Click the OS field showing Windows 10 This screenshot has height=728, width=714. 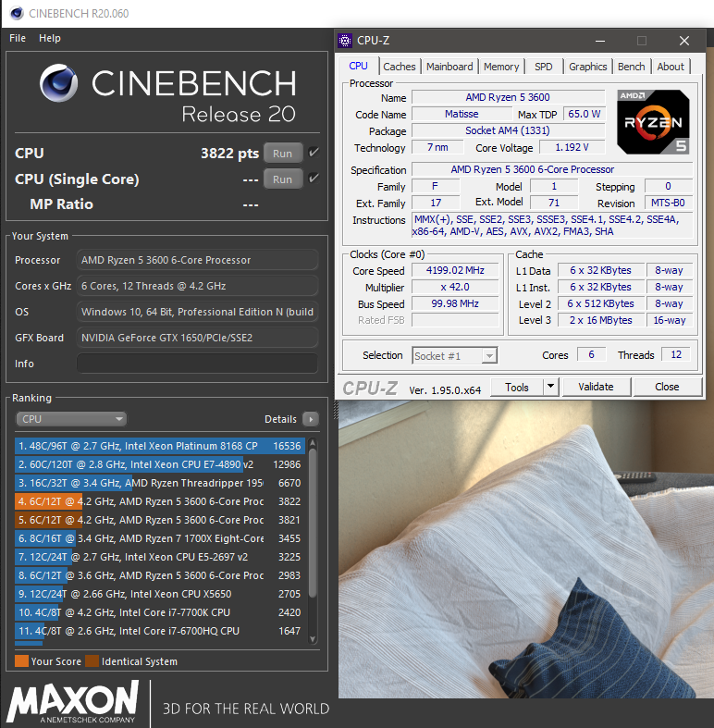click(x=197, y=312)
